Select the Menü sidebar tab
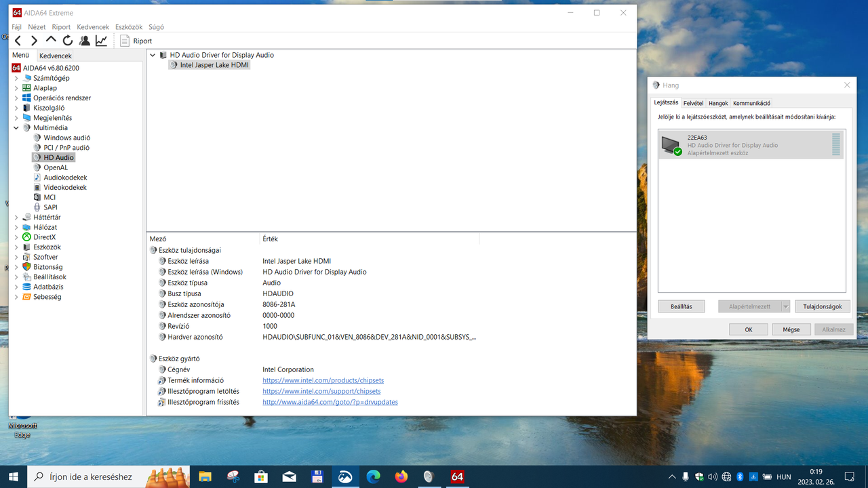Image resolution: width=868 pixels, height=488 pixels. (x=20, y=55)
